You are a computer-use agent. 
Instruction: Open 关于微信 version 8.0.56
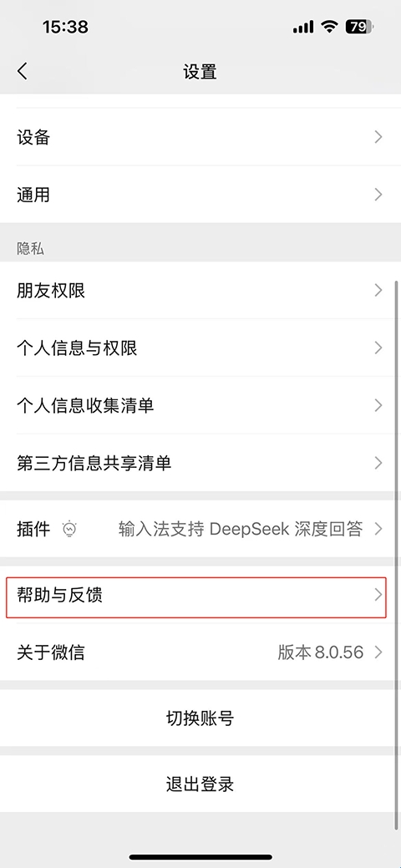[x=200, y=652]
